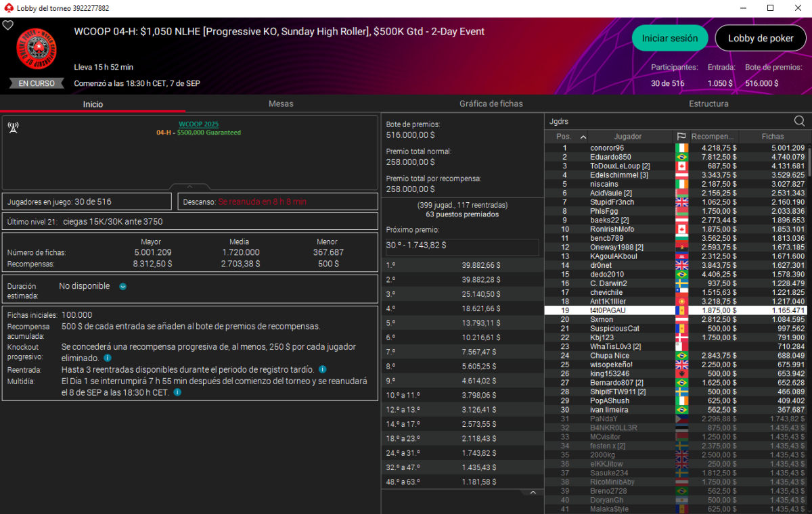Open player search with magnifier icon
The height and width of the screenshot is (514, 812).
799,121
